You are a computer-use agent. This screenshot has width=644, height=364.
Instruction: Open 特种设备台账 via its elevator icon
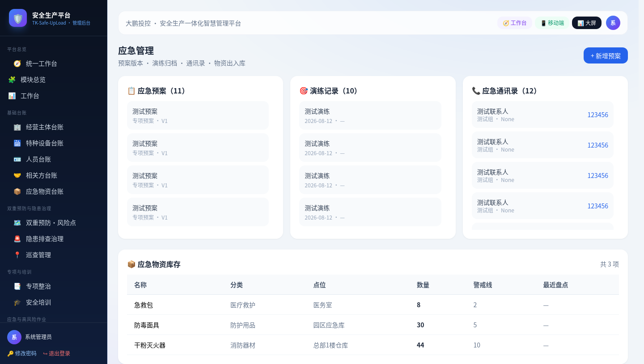pyautogui.click(x=17, y=143)
